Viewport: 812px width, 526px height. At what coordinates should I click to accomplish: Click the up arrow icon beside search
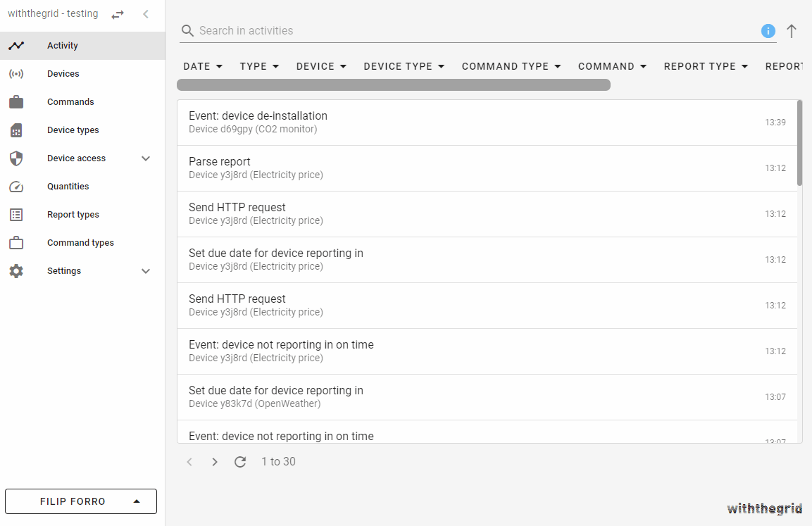(792, 31)
